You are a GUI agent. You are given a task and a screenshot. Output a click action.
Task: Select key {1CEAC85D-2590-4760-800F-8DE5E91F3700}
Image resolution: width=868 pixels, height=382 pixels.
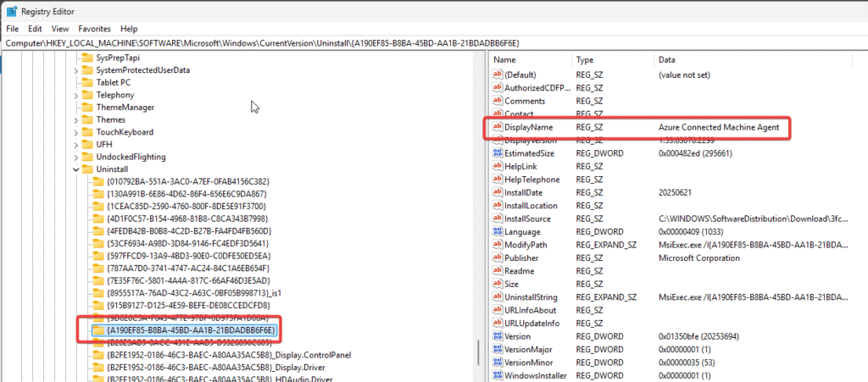coord(187,206)
